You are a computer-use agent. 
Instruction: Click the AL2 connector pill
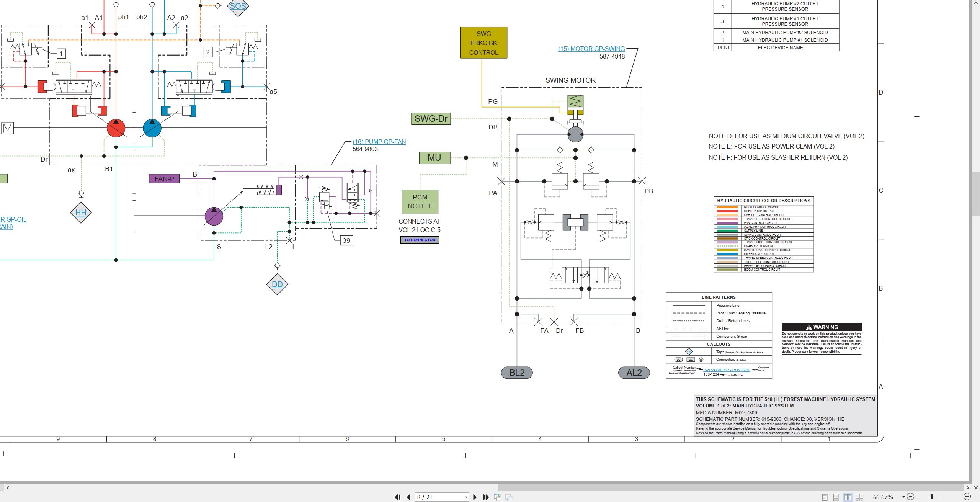[634, 373]
